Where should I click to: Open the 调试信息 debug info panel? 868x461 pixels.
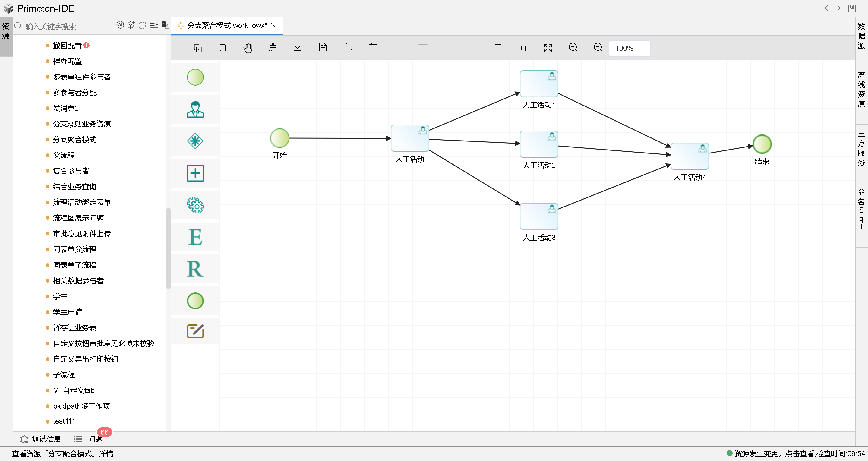tap(46, 439)
